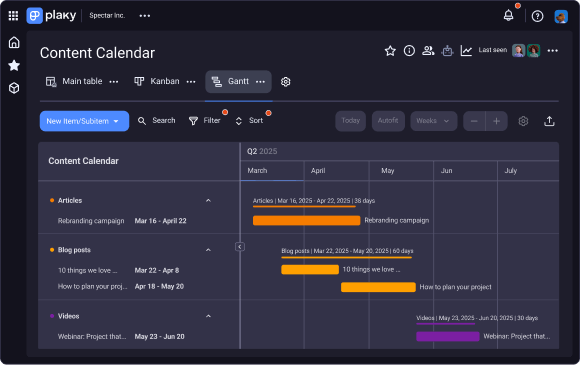Screen dimensions: 580x365
Task: Click second Last seen avatar
Action: pyautogui.click(x=533, y=50)
